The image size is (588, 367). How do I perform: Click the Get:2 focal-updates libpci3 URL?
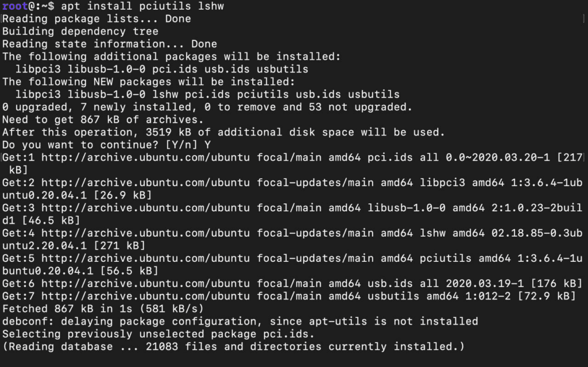click(x=145, y=183)
